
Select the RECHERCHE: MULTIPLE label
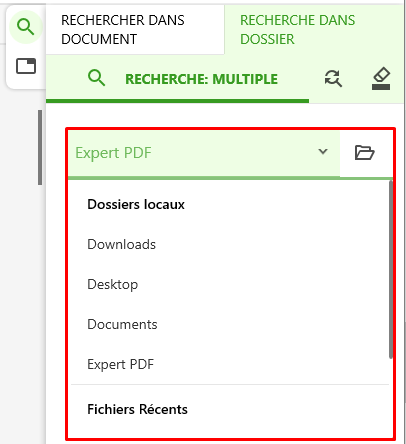pos(201,79)
